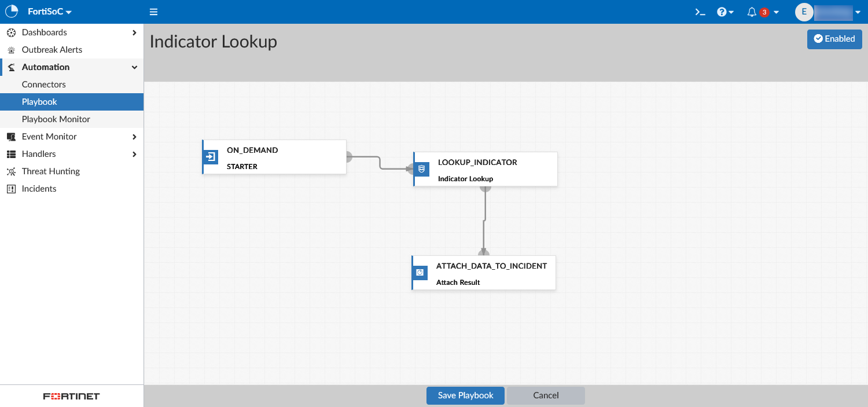This screenshot has height=407, width=868.
Task: Click the ON_DEMAND starter node icon
Action: point(211,157)
